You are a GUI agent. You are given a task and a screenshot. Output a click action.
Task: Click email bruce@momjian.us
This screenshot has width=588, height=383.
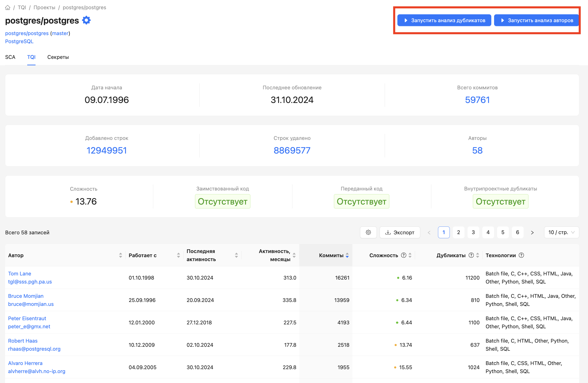click(31, 304)
